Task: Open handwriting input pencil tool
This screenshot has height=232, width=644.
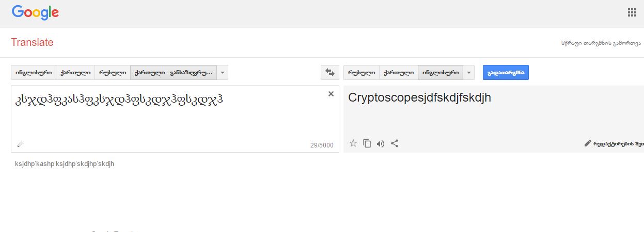Action: tap(20, 144)
